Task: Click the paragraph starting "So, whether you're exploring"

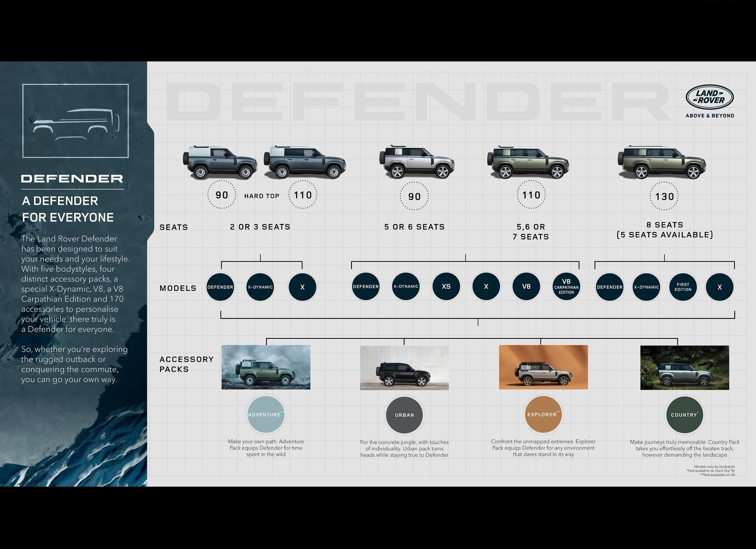Action: [75, 364]
